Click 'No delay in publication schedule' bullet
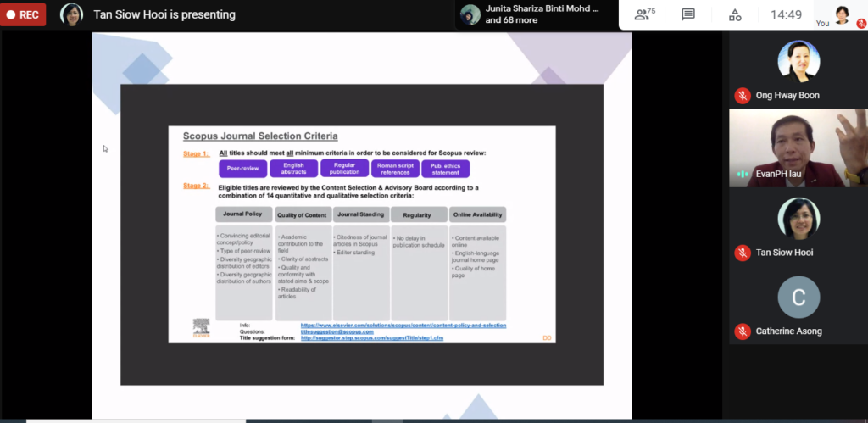Screen dimensions: 868x423 [419, 242]
